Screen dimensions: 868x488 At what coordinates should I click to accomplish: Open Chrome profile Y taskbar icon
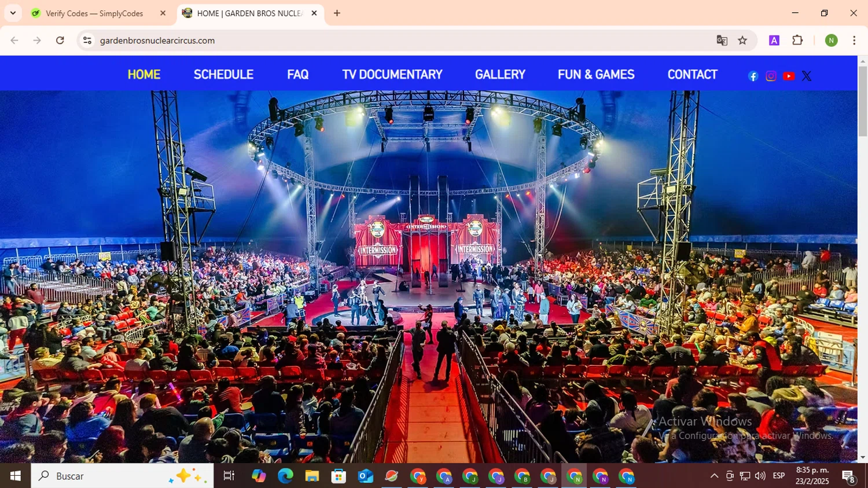tap(418, 476)
